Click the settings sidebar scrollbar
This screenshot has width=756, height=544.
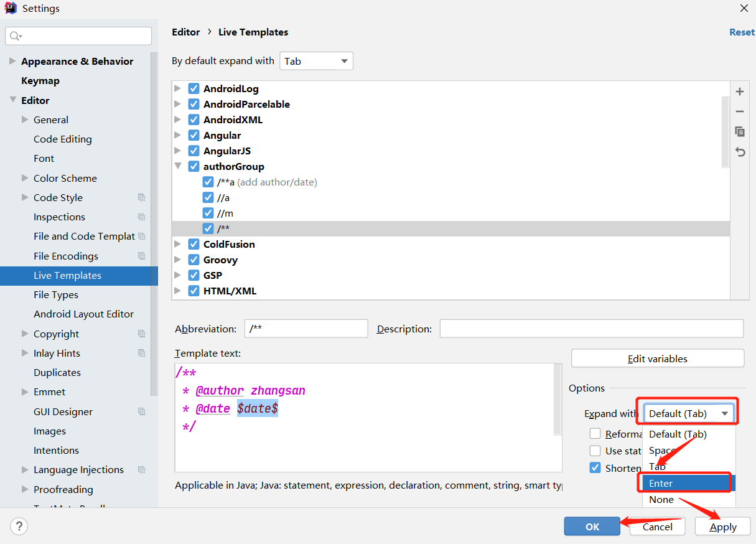pyautogui.click(x=154, y=224)
